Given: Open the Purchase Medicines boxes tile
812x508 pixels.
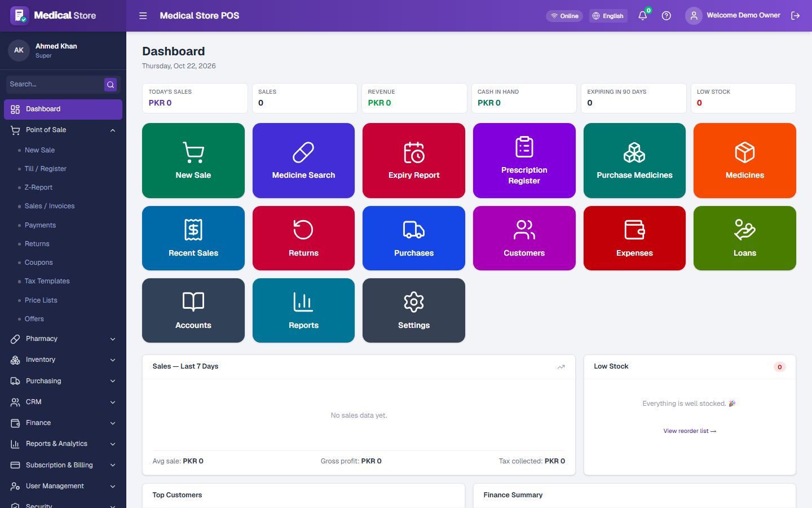Looking at the screenshot, I should coord(634,161).
